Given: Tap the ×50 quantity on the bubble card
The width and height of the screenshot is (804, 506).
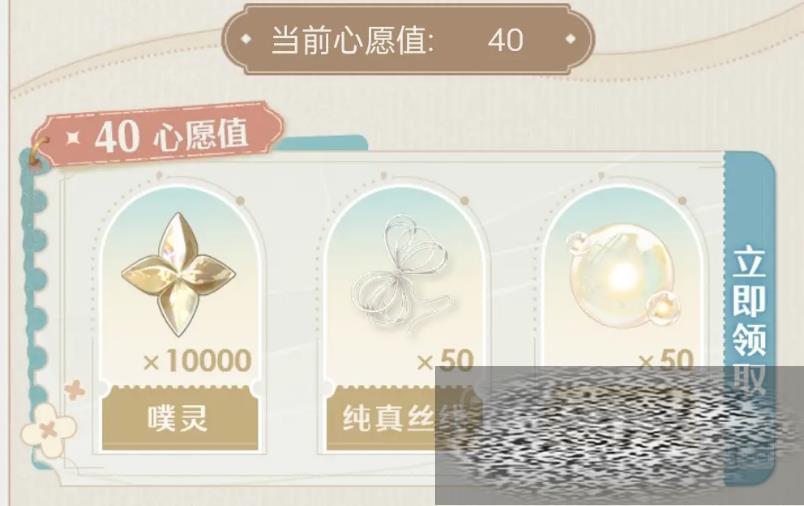Looking at the screenshot, I should (x=666, y=360).
